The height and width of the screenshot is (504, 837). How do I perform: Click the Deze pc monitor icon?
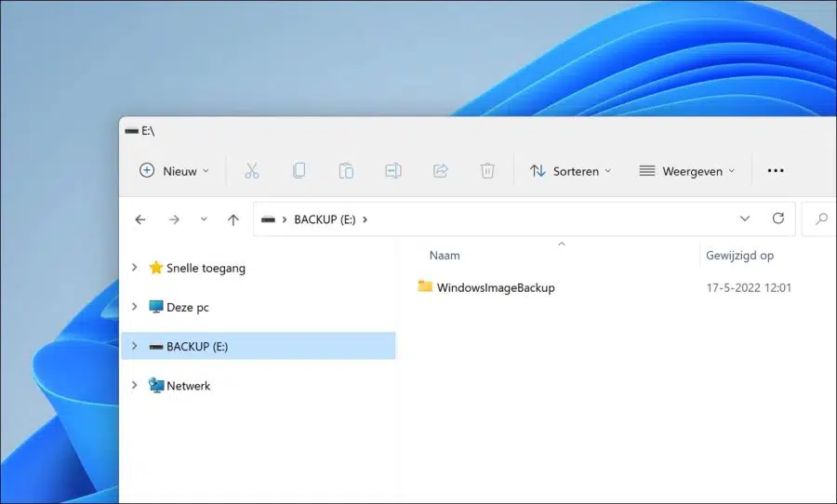click(156, 307)
